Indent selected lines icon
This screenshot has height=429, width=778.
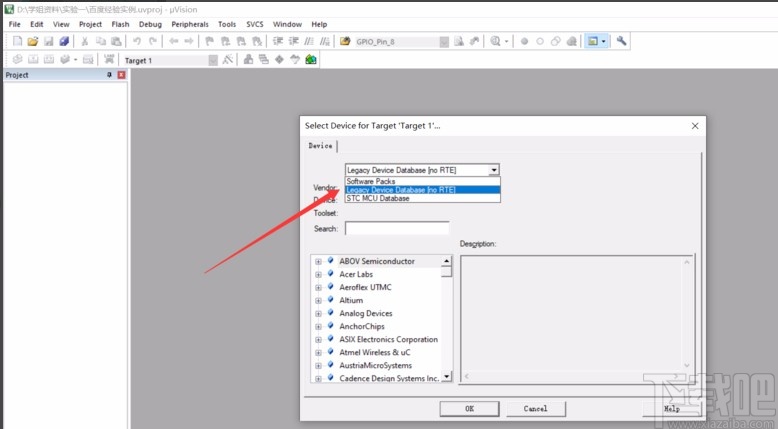click(x=278, y=41)
